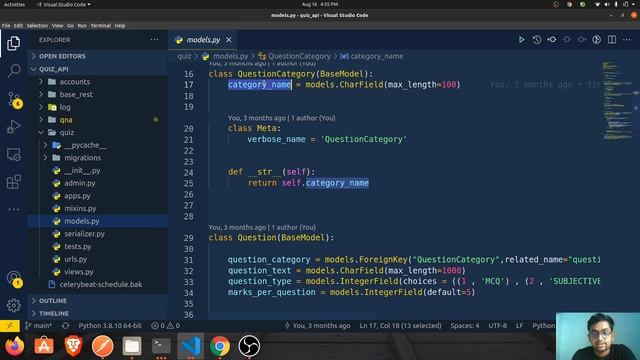This screenshot has height=360, width=640.
Task: Change indentation via Spaces: 4
Action: pos(465,326)
